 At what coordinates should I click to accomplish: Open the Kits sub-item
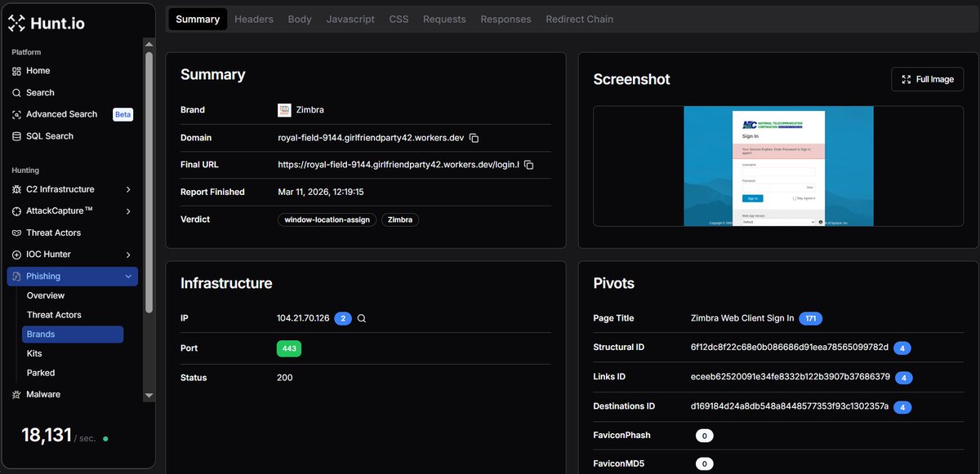tap(34, 353)
